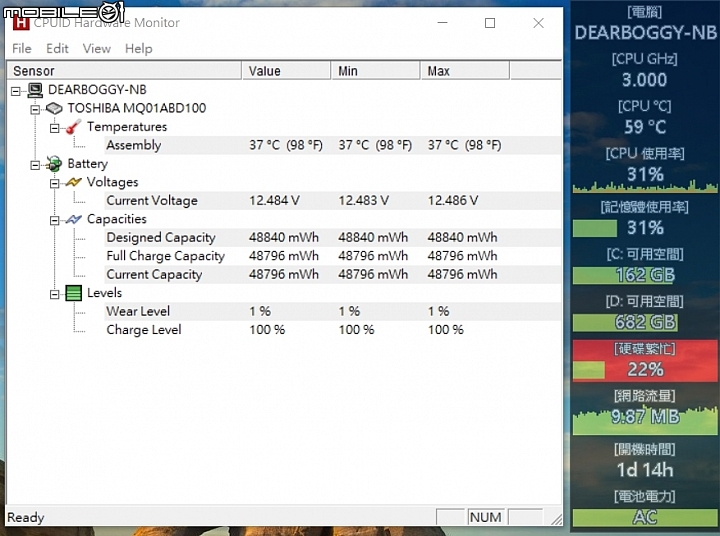Click the green Levels icon
The image size is (720, 536).
tap(73, 293)
